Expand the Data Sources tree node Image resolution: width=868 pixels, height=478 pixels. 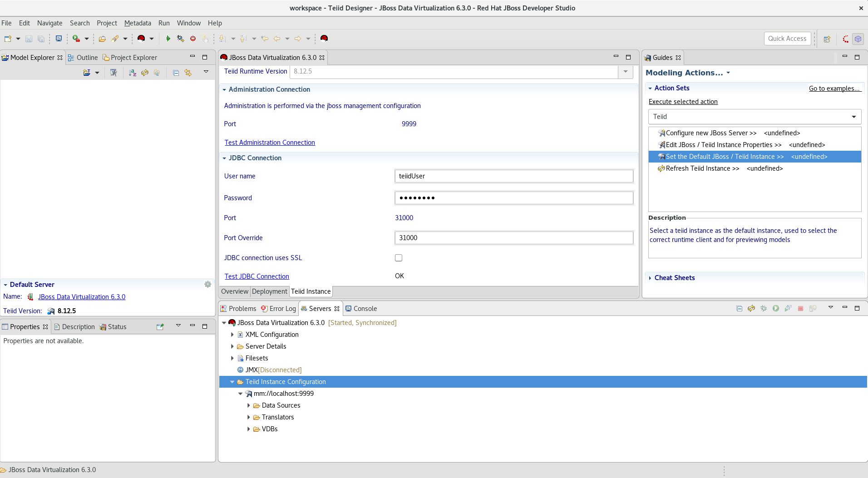(x=248, y=405)
